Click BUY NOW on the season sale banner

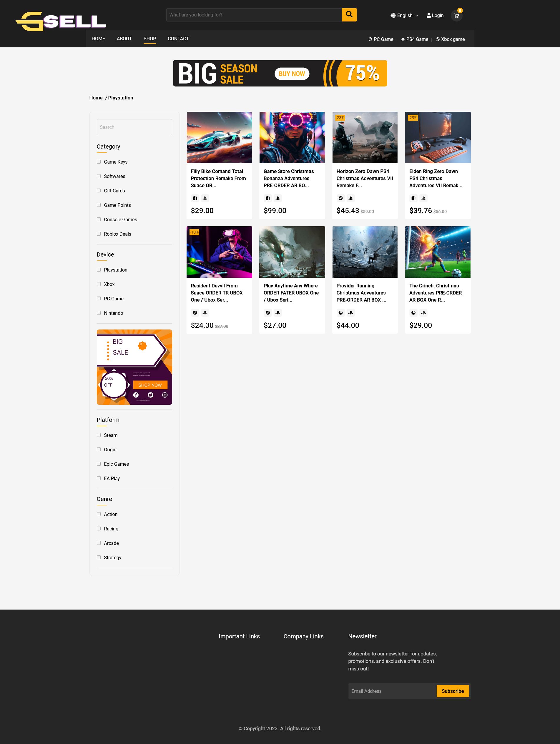click(x=292, y=74)
